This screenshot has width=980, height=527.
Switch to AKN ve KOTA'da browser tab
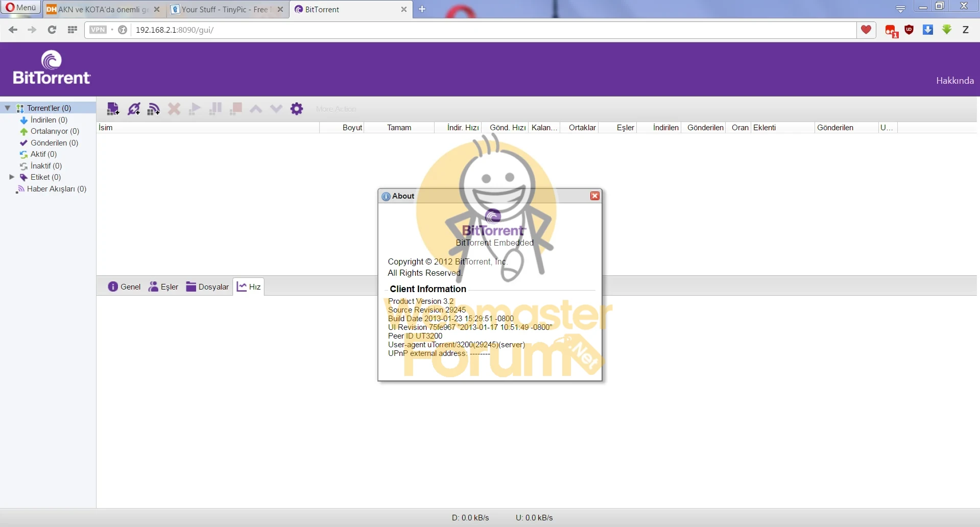(103, 9)
